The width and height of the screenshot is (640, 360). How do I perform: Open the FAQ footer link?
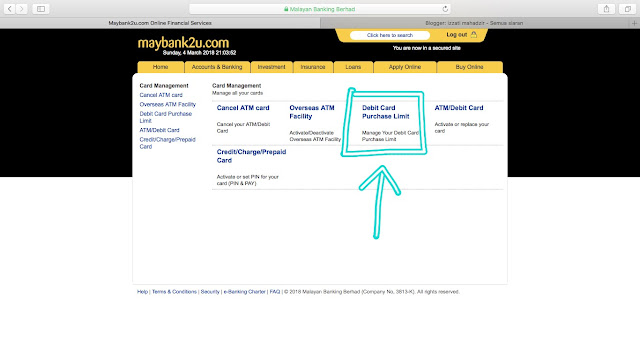pos(275,292)
